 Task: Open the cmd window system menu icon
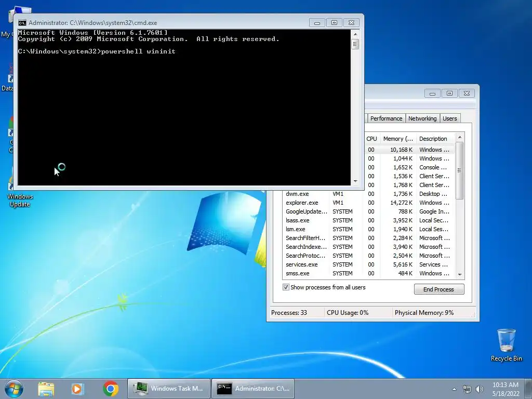(22, 23)
